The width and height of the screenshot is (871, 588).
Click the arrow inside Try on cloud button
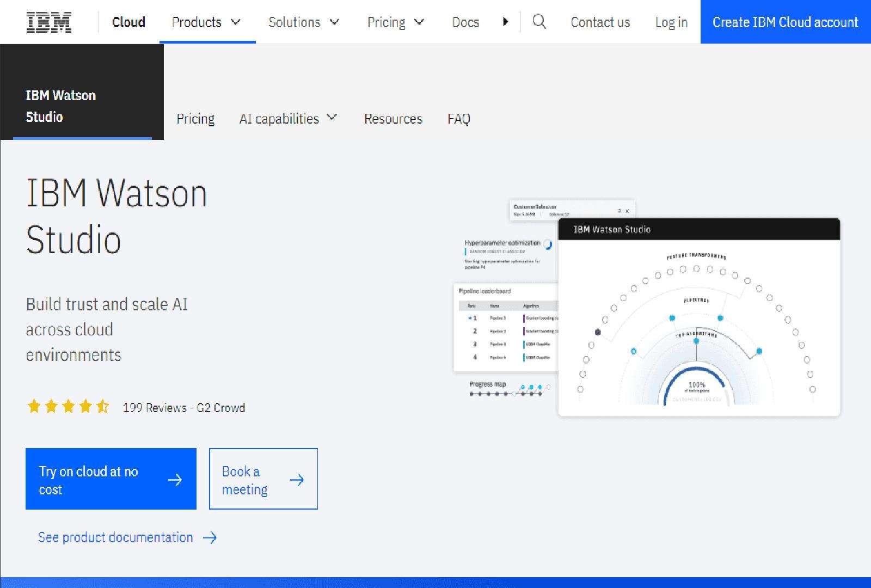coord(175,480)
